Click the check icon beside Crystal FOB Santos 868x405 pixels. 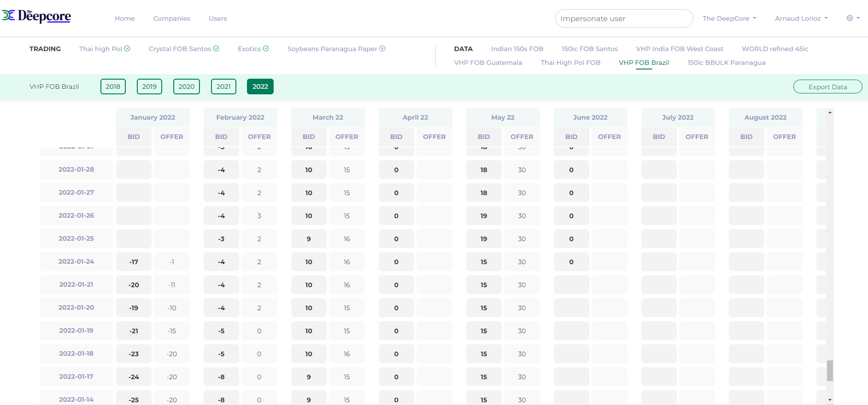(x=216, y=48)
